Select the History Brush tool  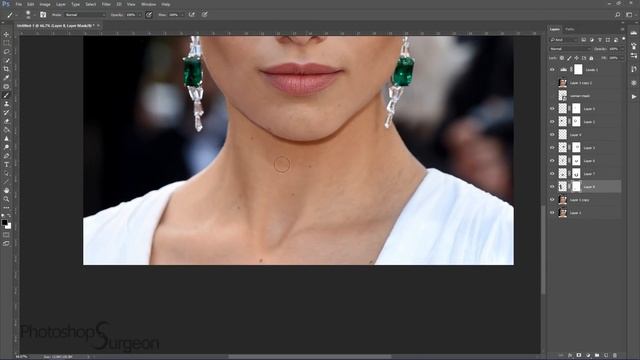6,113
